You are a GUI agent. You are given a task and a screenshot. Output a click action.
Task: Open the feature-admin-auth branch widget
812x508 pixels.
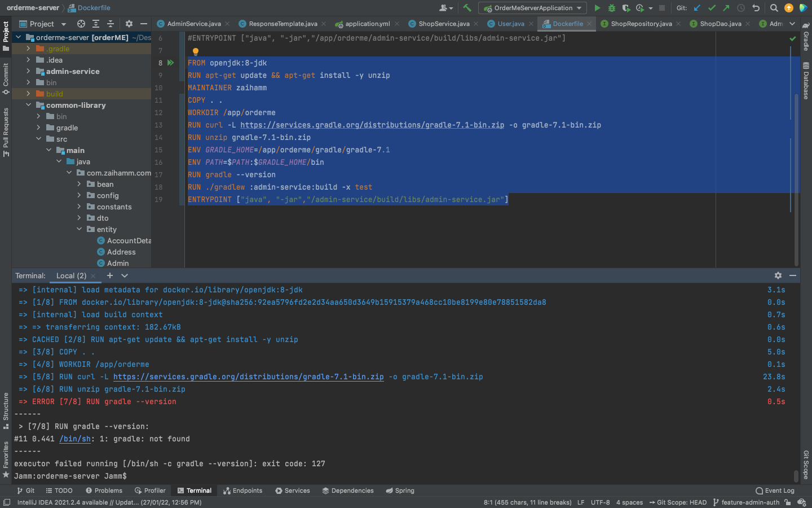pyautogui.click(x=746, y=502)
